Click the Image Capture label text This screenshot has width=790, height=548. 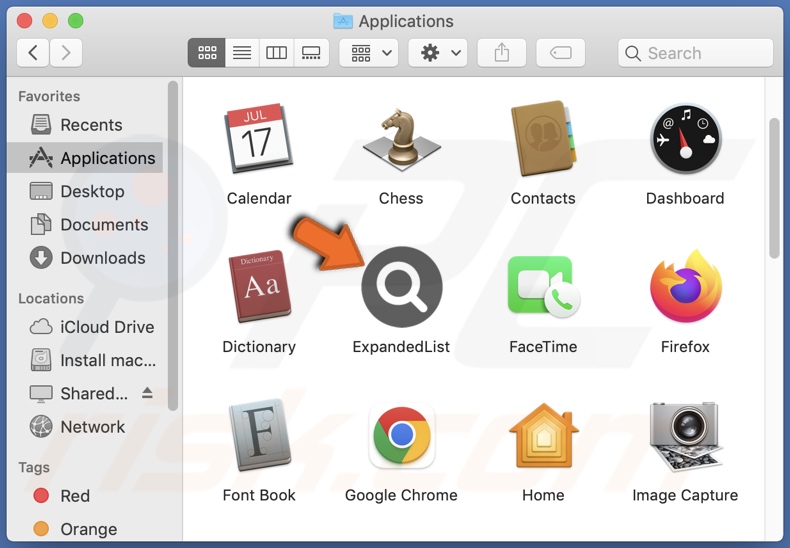tap(685, 495)
